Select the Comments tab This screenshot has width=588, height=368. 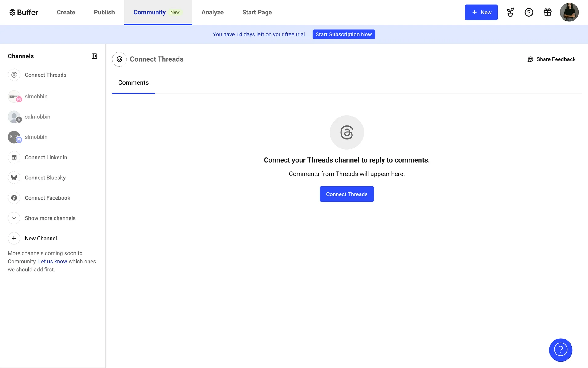pos(133,82)
